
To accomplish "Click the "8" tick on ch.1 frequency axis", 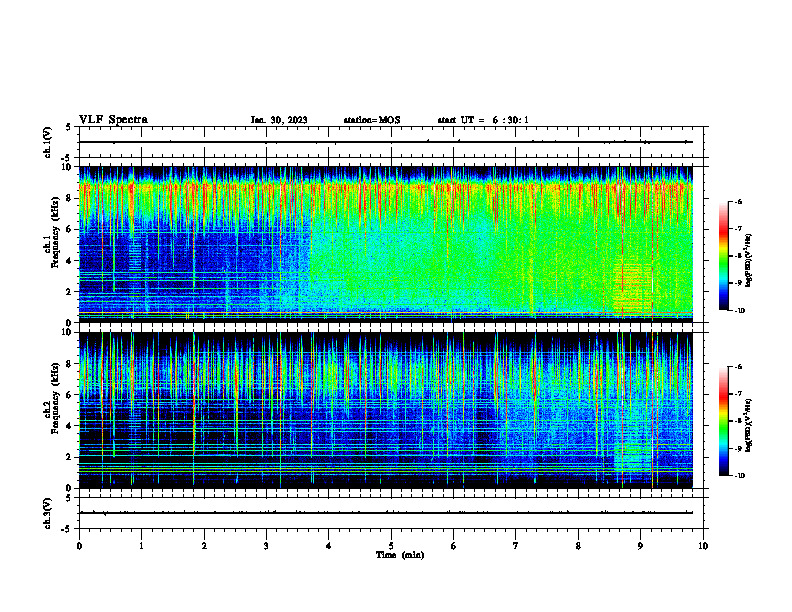I will pos(69,198).
